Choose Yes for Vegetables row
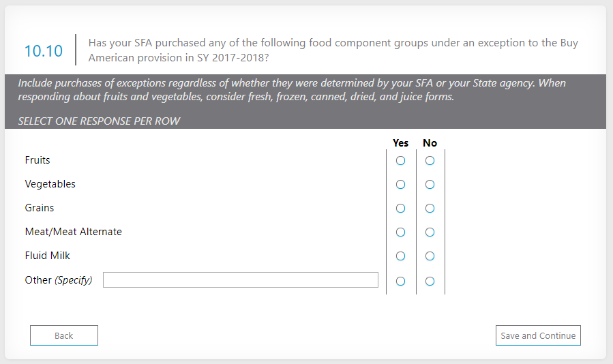 (400, 185)
